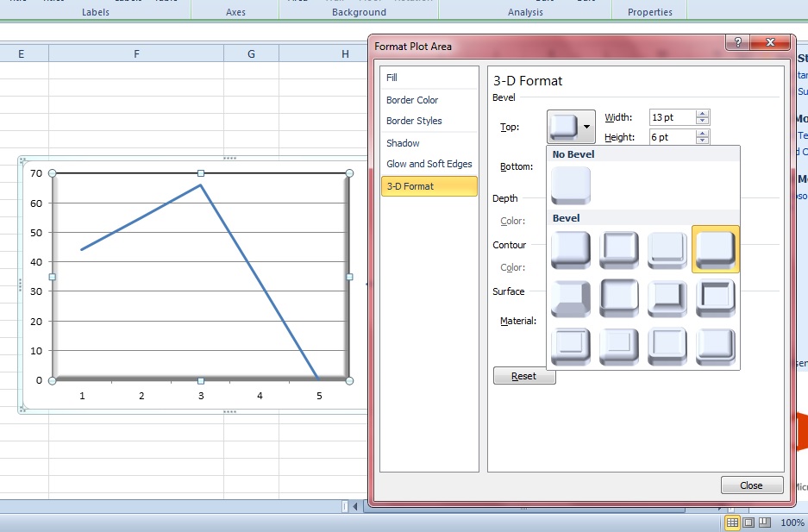The width and height of the screenshot is (808, 532).
Task: Toggle Page Break Preview view button
Action: point(764,523)
